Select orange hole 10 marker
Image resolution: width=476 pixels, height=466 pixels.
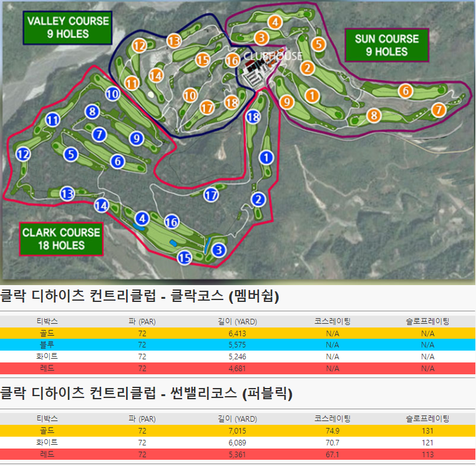(190, 95)
